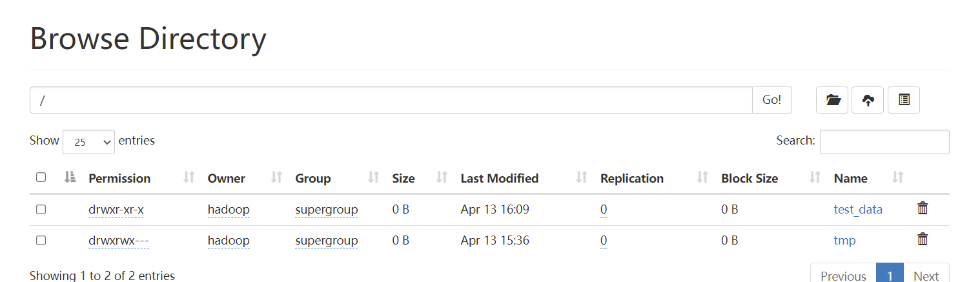Click the drwxrwx--- permission link for tmp
The width and height of the screenshot is (980, 282).
point(119,241)
